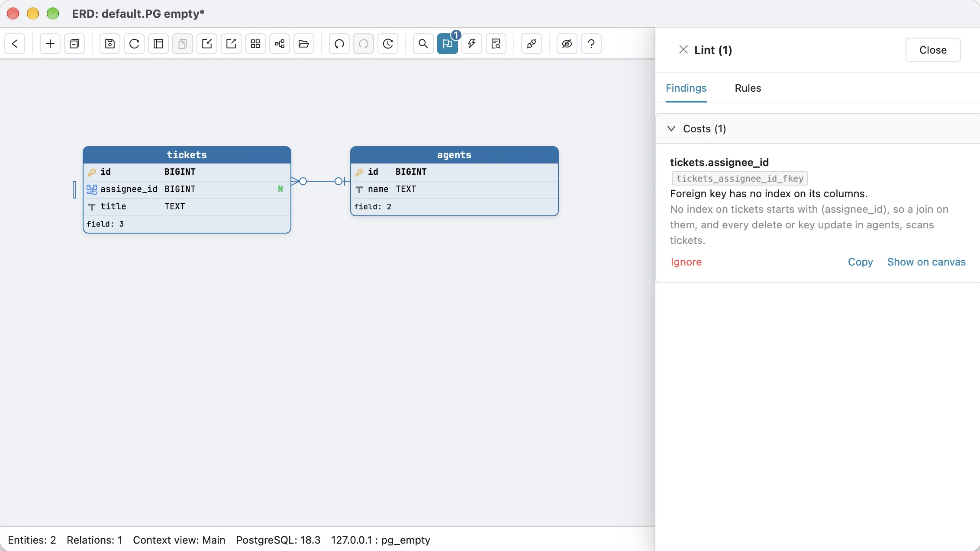Add a new entity with plus icon
This screenshot has width=980, height=551.
[50, 44]
